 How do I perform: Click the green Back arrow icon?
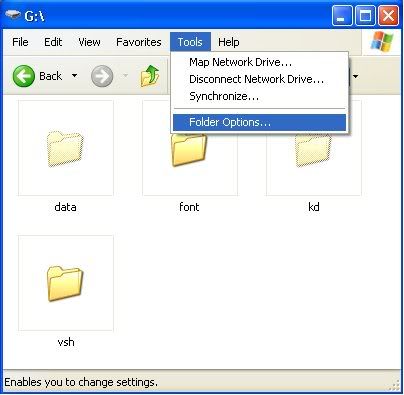pos(24,76)
